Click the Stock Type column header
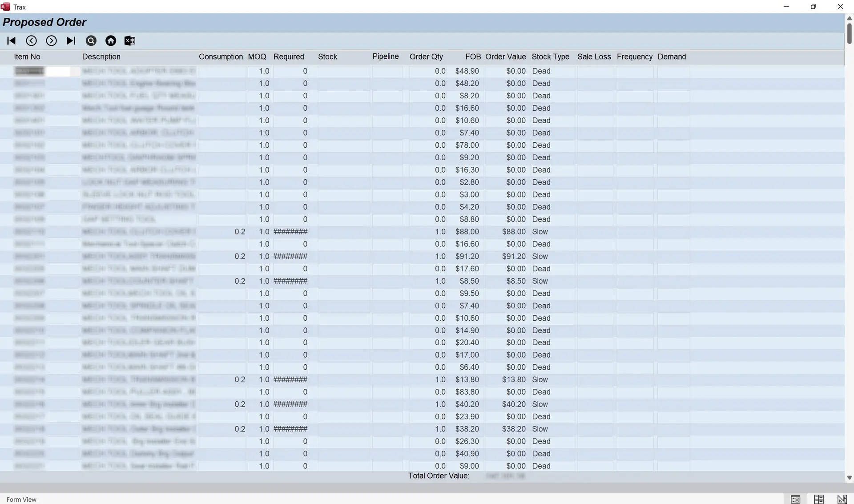Image resolution: width=854 pixels, height=504 pixels. pyautogui.click(x=550, y=57)
